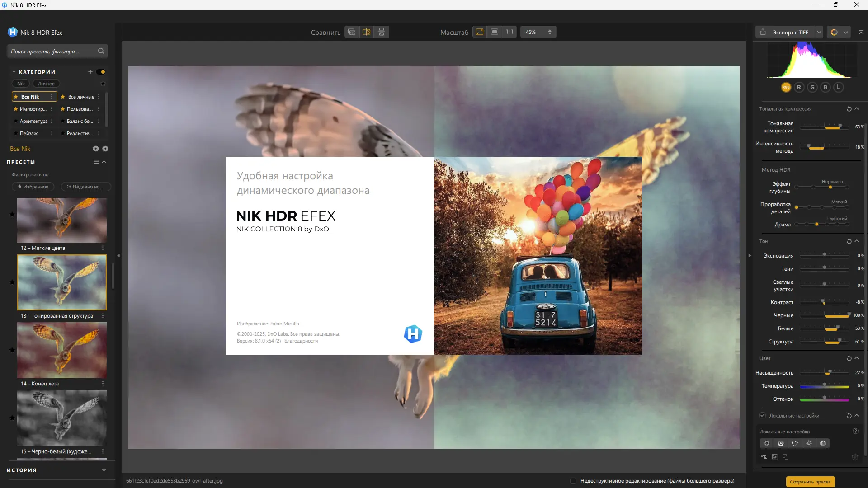
Task: Open the Благодарности link
Action: 301,341
